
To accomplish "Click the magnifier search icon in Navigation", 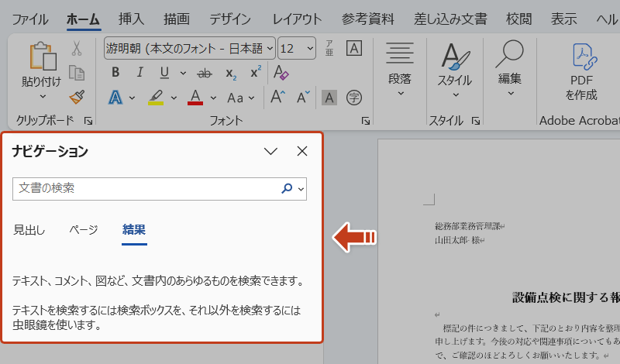I will click(287, 188).
